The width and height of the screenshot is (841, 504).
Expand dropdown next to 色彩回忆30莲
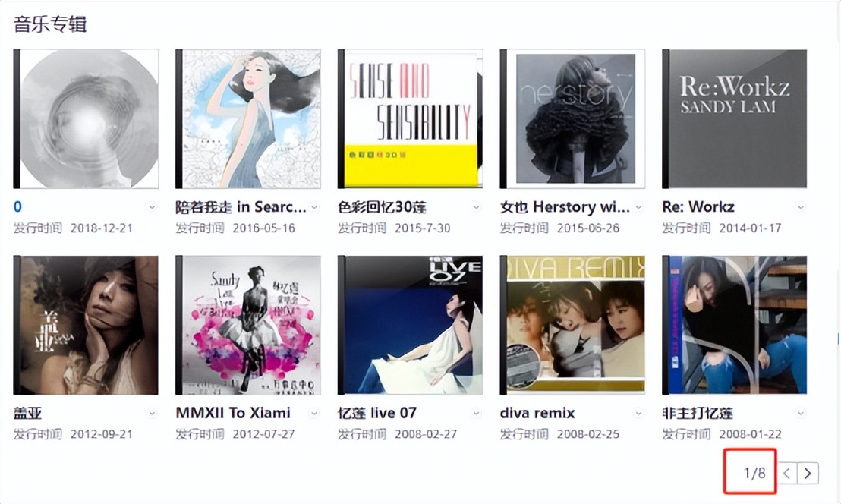[476, 207]
